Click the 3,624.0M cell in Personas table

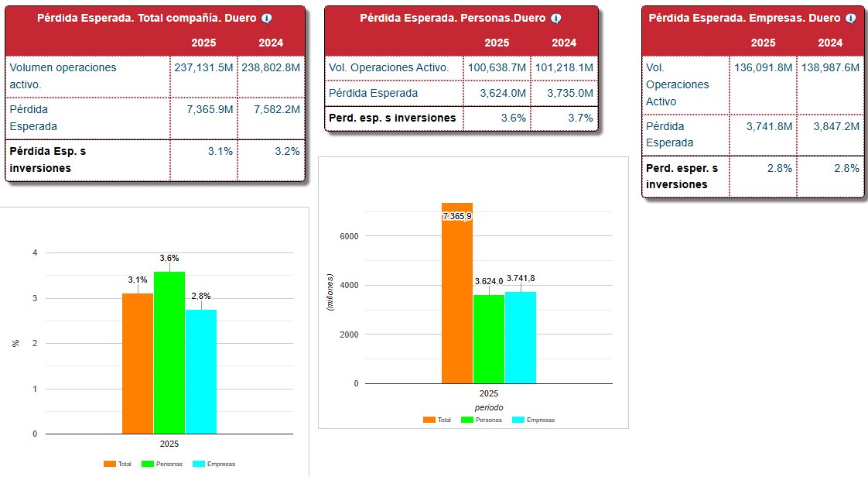point(497,94)
